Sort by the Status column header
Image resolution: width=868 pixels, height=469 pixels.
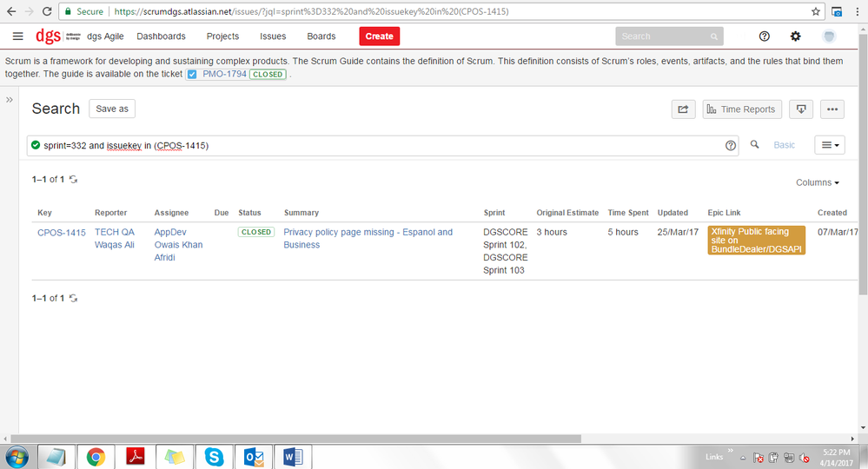(x=249, y=213)
